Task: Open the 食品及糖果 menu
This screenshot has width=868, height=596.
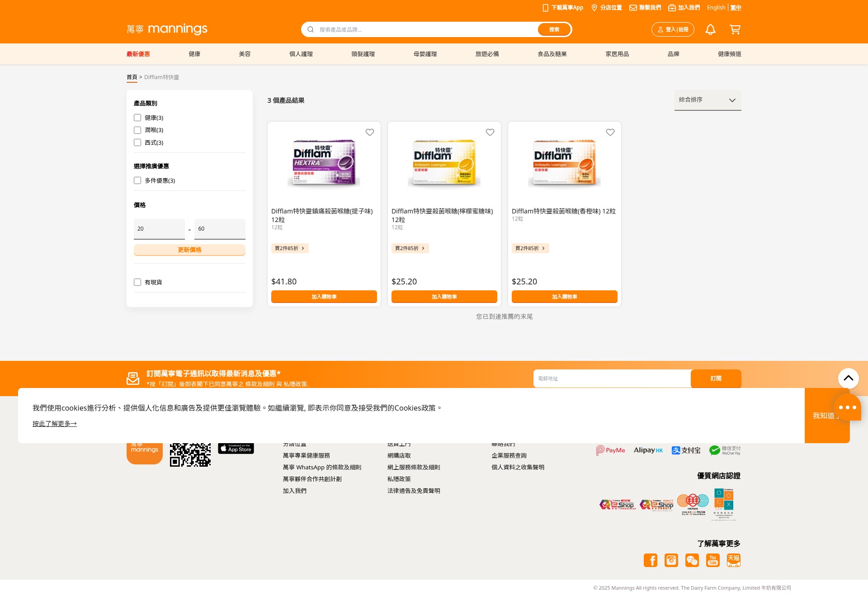Action: (x=552, y=54)
